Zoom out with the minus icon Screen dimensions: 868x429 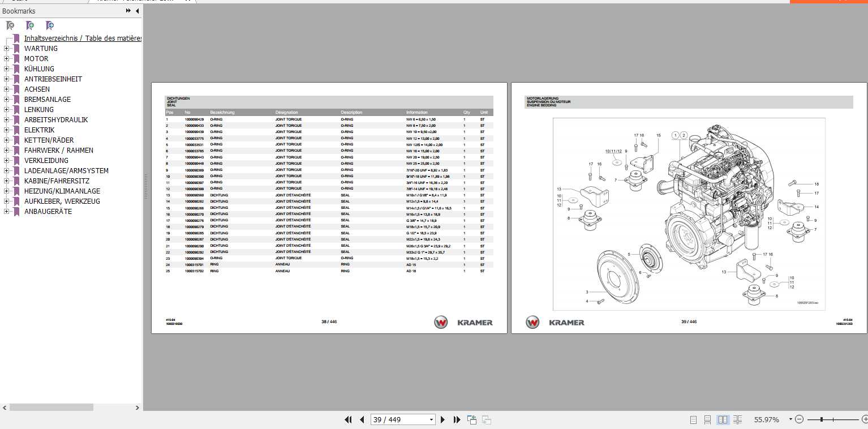[799, 419]
